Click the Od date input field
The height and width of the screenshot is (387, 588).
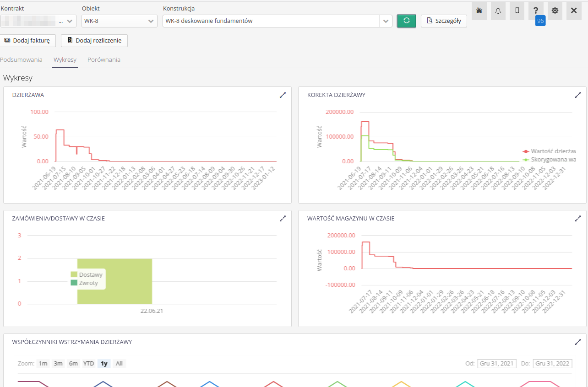(x=497, y=364)
